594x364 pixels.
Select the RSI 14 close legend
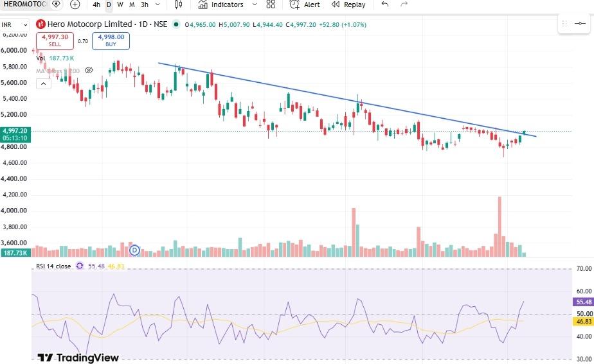53,266
